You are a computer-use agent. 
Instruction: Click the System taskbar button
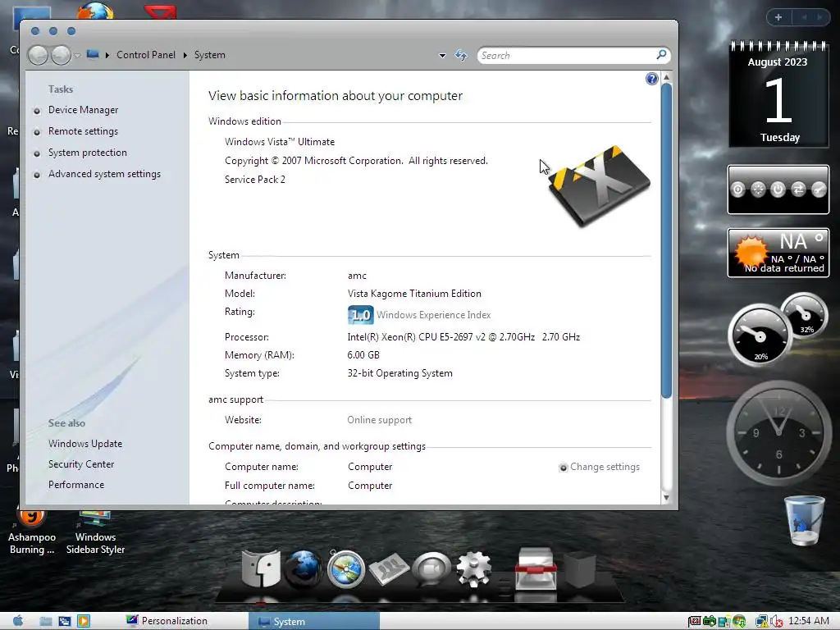point(314,621)
